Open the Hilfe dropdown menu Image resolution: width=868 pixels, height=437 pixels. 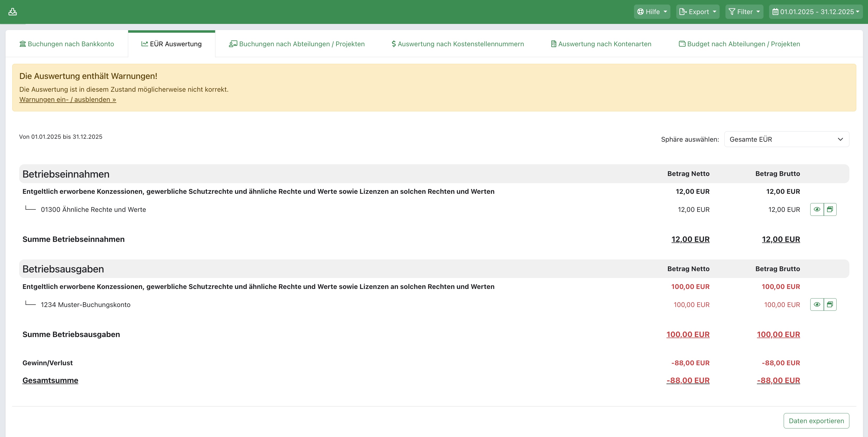[x=652, y=12]
